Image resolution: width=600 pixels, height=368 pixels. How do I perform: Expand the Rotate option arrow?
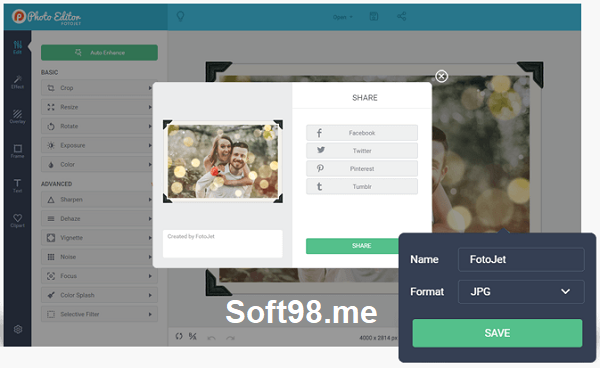pyautogui.click(x=150, y=126)
